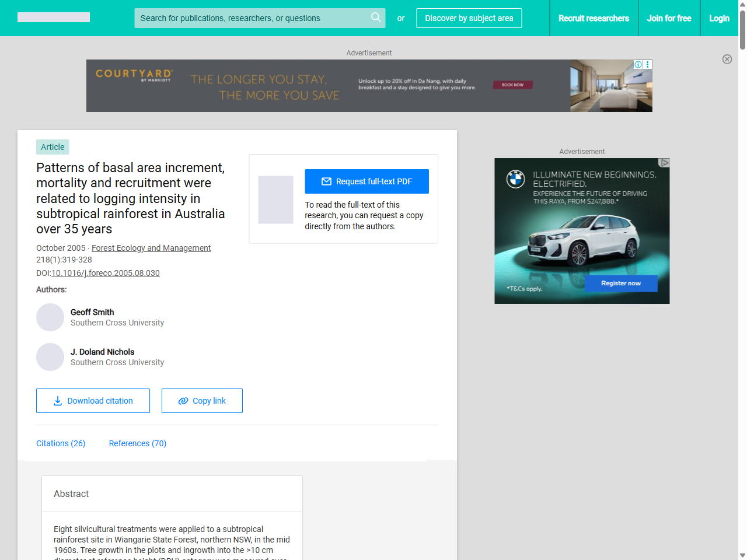747x560 pixels.
Task: Click the chain-link icon in Copy link button
Action: click(x=182, y=401)
